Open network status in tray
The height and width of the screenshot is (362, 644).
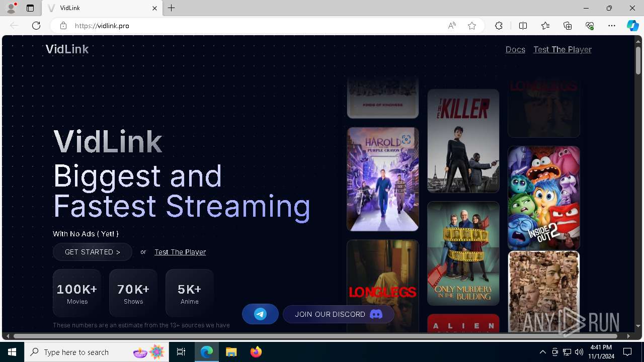(x=567, y=352)
